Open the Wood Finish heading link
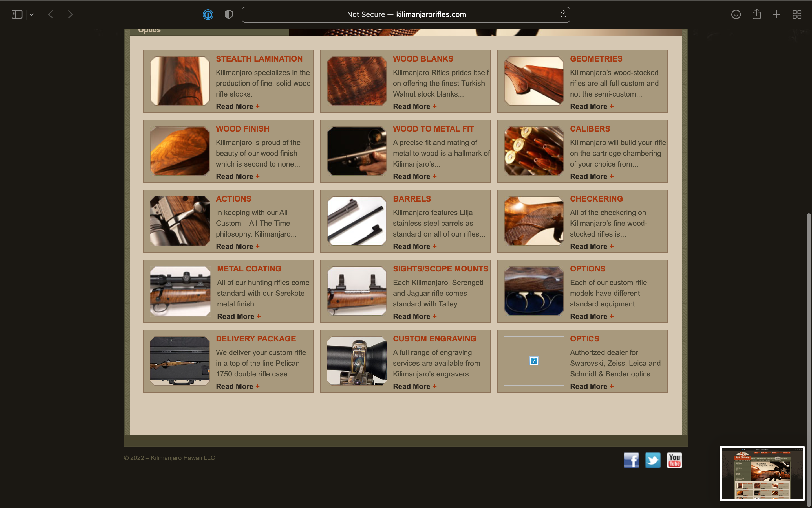This screenshot has height=508, width=812. (242, 129)
